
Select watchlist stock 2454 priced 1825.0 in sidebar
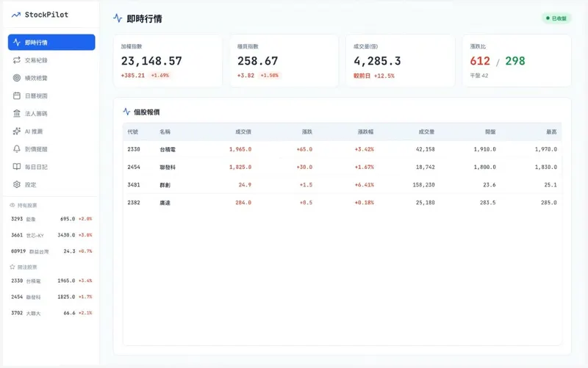pyautogui.click(x=51, y=297)
